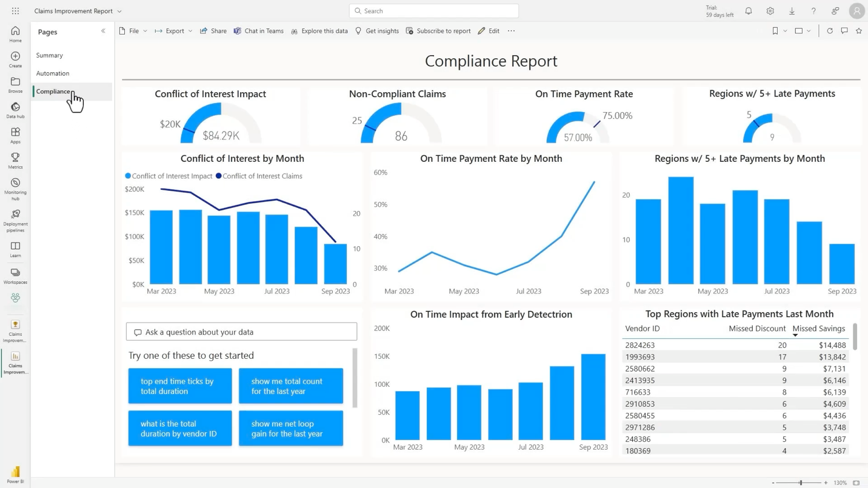
Task: Switch to the Summary page
Action: (49, 55)
